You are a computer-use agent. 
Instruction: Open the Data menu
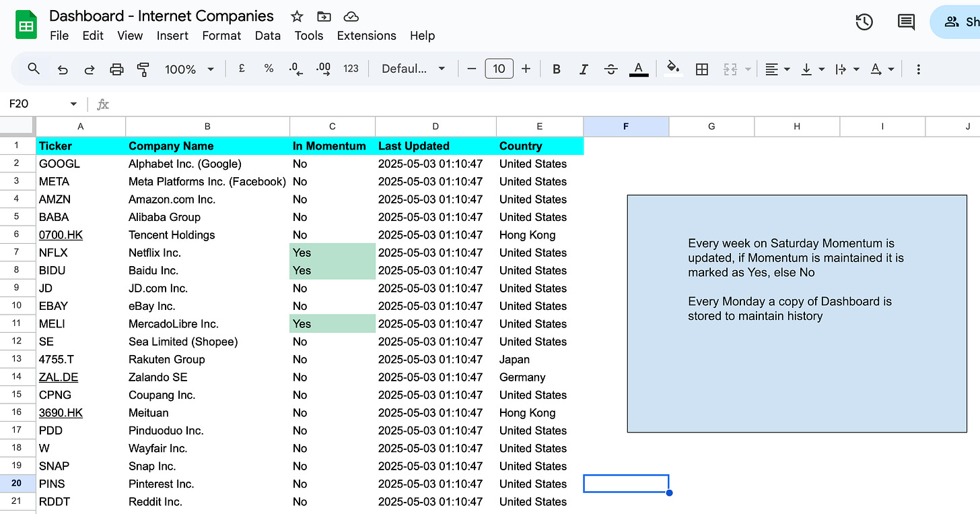coord(267,36)
